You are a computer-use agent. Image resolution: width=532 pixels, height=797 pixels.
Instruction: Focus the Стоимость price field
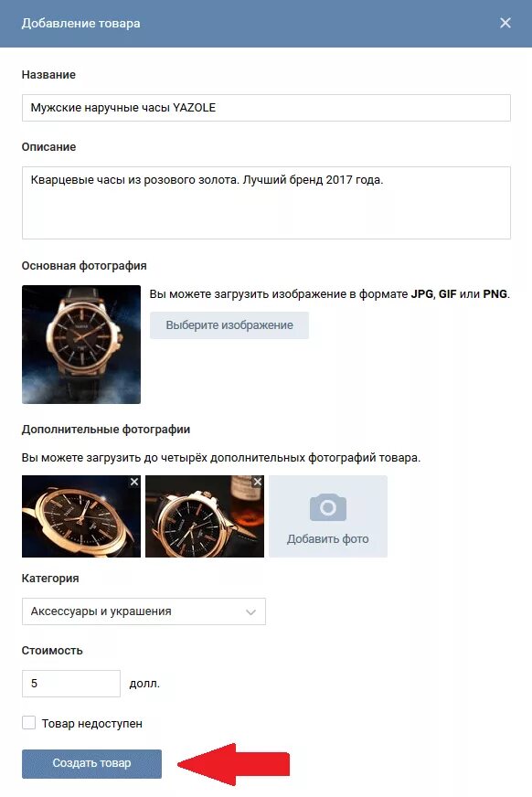click(71, 684)
